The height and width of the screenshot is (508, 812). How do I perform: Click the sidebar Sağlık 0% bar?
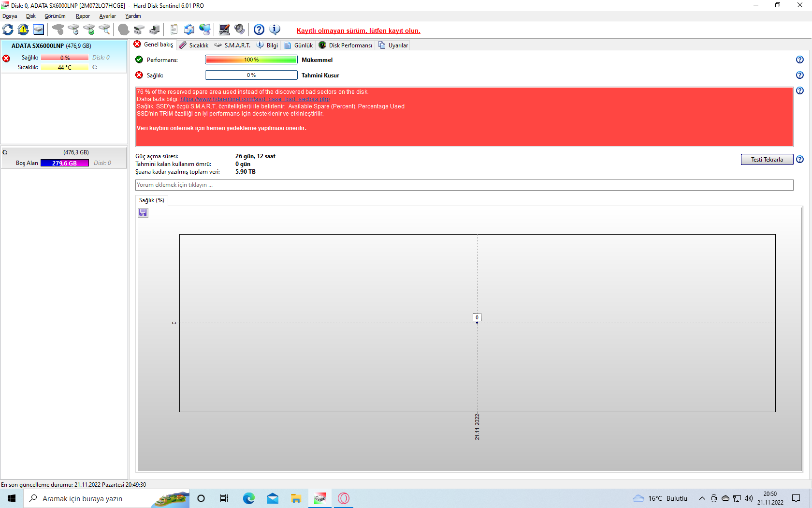point(65,58)
